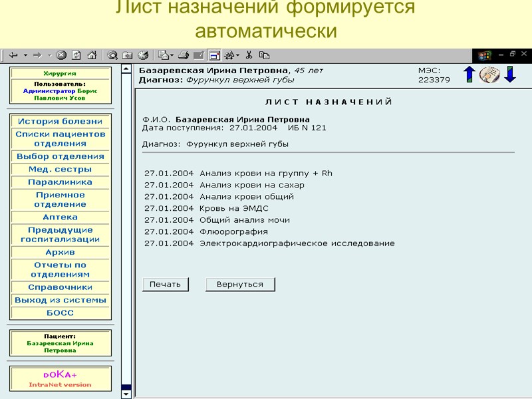
Task: Click the blue up arrow icon
Action: tap(469, 74)
